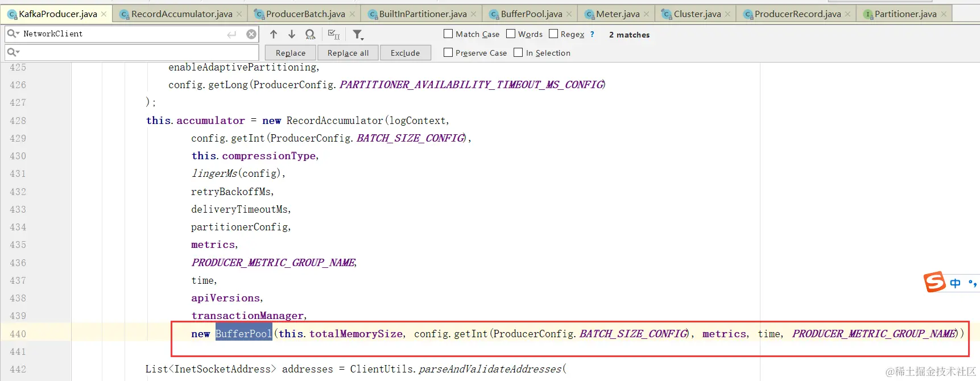Click the Replace all button

348,53
